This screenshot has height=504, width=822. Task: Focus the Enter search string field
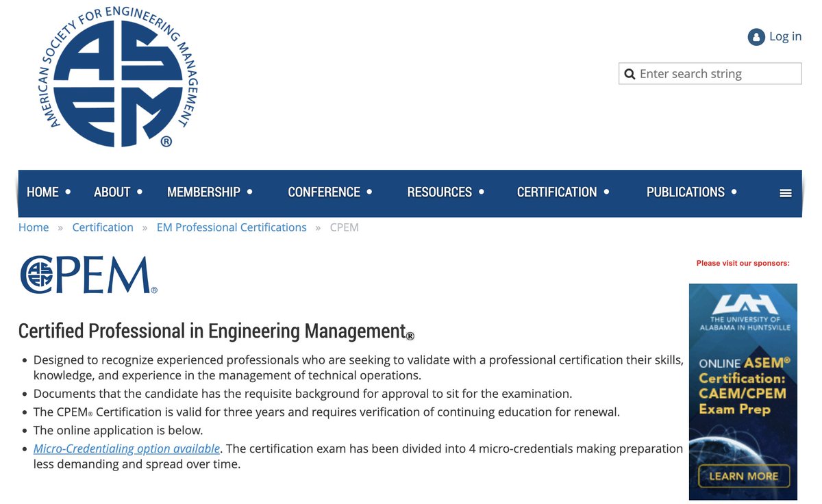710,74
